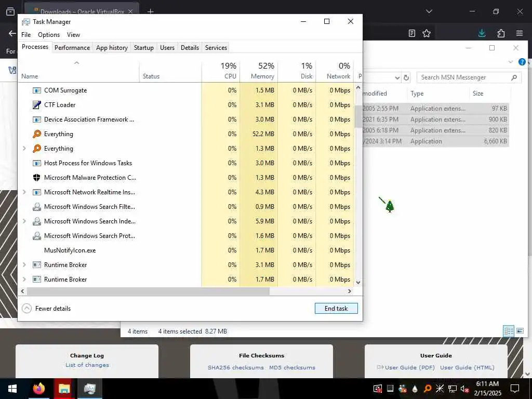
Task: Switch to the Performance tab
Action: click(72, 48)
